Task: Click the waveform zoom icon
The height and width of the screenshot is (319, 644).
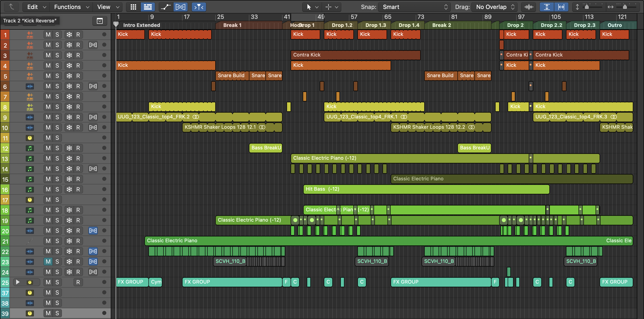Action: coord(529,7)
